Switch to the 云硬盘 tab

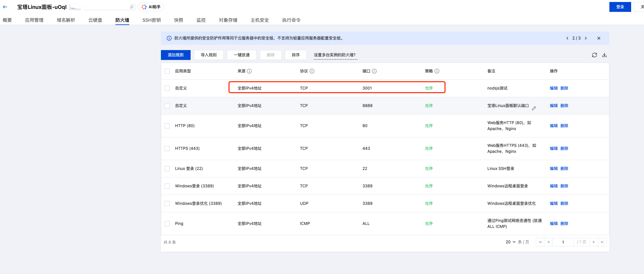point(95,20)
